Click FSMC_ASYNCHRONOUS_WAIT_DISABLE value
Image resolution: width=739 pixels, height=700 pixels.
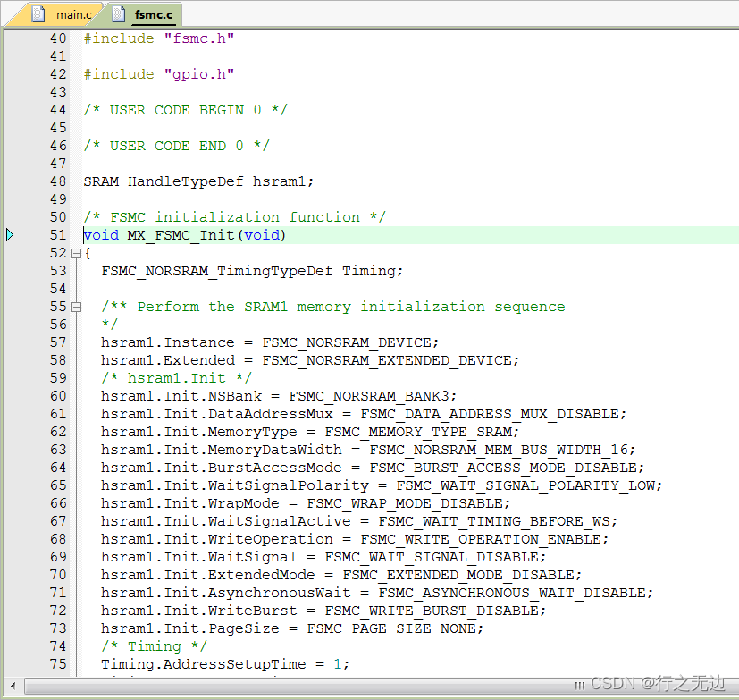point(512,594)
